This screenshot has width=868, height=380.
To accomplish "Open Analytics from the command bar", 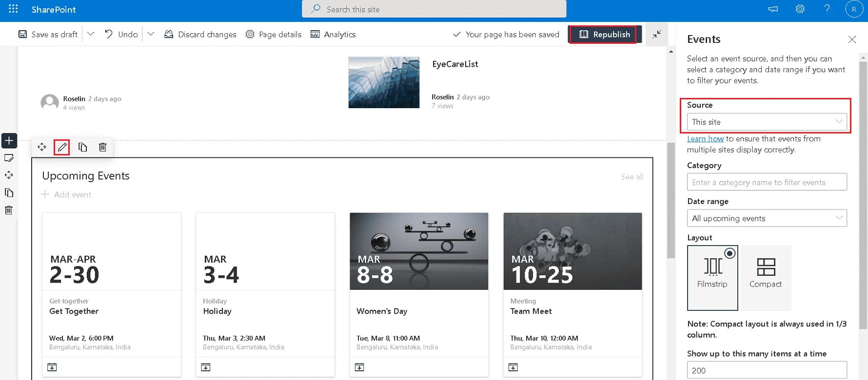I will 333,34.
